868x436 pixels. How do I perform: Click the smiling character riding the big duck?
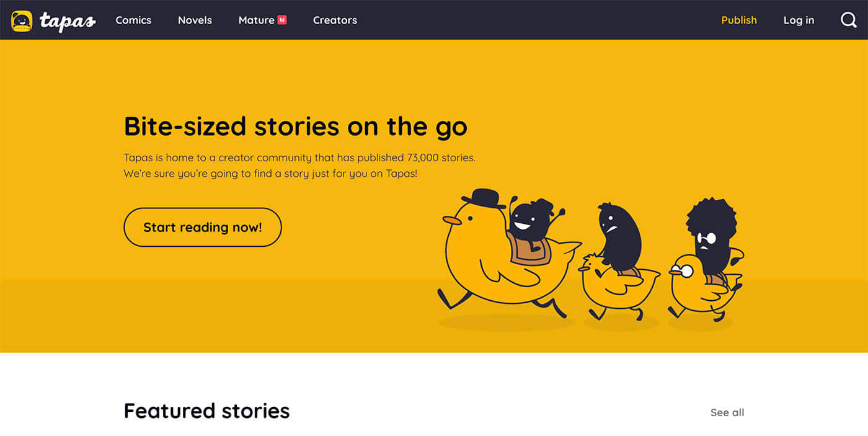pos(529,221)
